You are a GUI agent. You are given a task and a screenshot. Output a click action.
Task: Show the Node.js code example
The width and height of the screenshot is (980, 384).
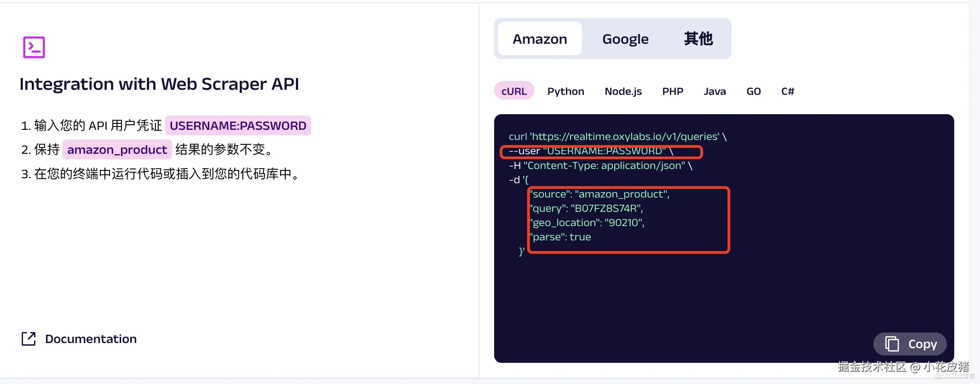tap(623, 91)
